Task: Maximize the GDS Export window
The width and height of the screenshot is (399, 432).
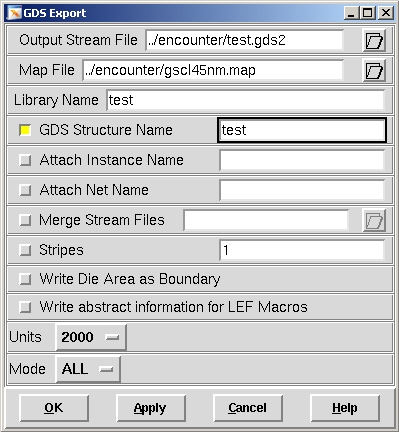Action: [x=368, y=13]
